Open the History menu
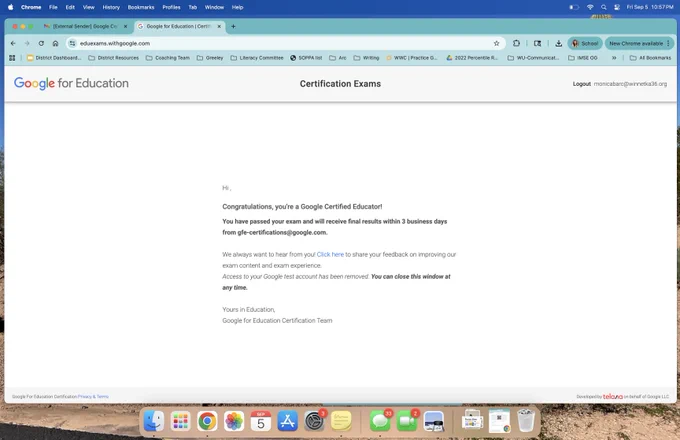 coord(111,7)
